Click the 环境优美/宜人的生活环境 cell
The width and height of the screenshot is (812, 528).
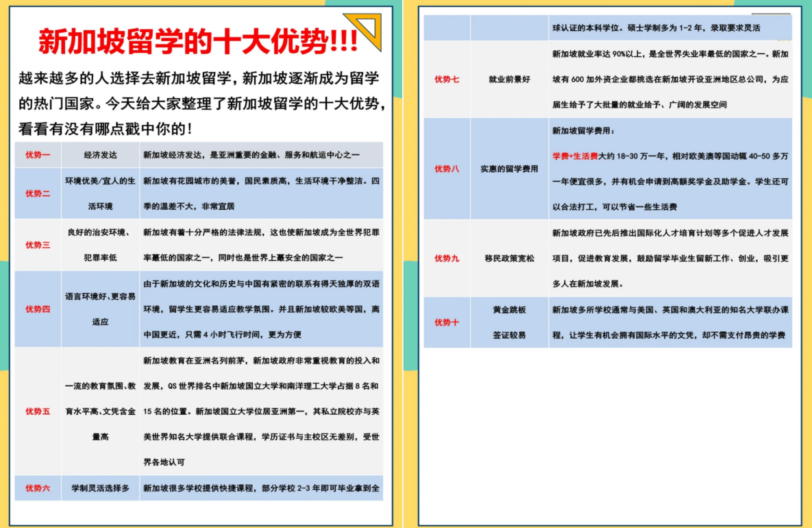point(100,193)
